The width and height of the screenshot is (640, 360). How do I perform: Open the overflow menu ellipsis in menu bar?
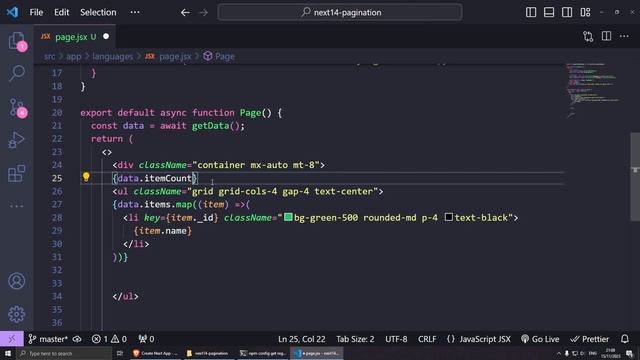coord(135,12)
